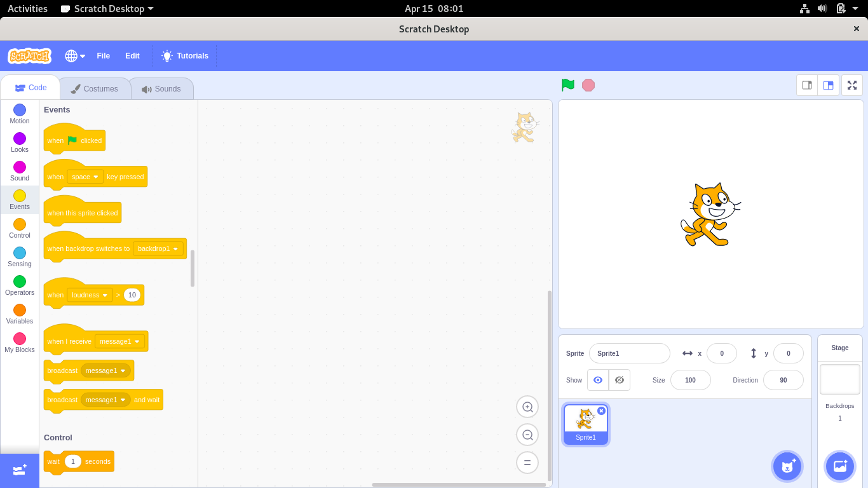Click the when this sprite clicked block
Viewport: 868px width, 488px height.
83,212
